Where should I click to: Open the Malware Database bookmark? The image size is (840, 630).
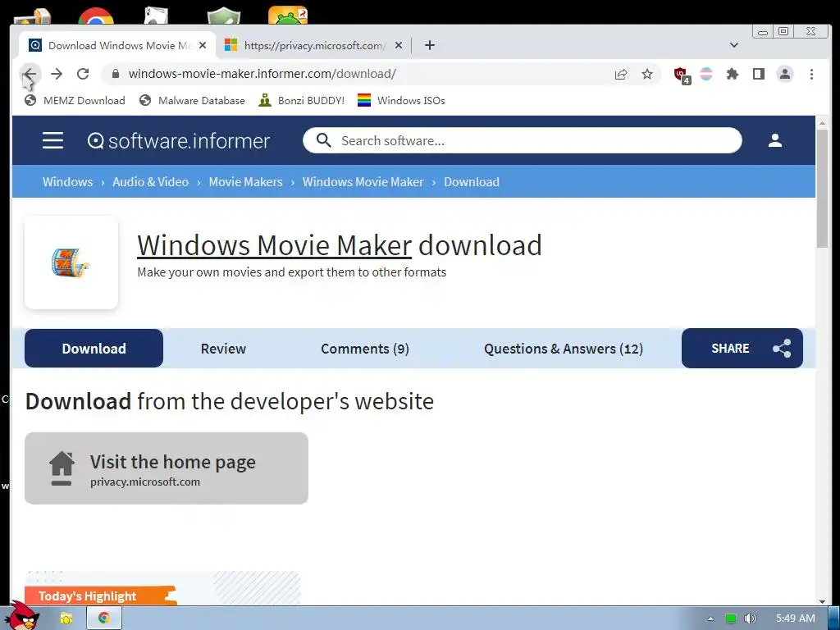coord(192,101)
